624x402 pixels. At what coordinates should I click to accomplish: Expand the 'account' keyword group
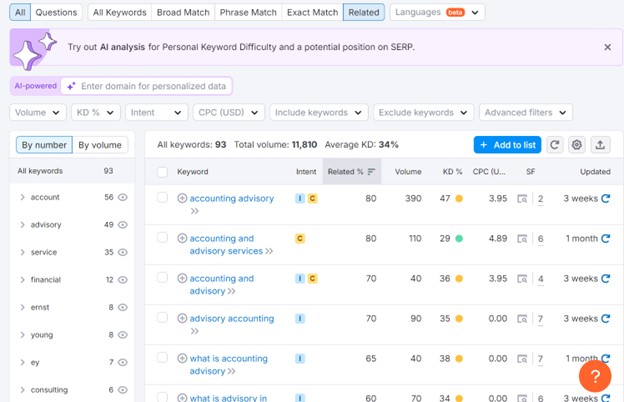click(x=22, y=197)
